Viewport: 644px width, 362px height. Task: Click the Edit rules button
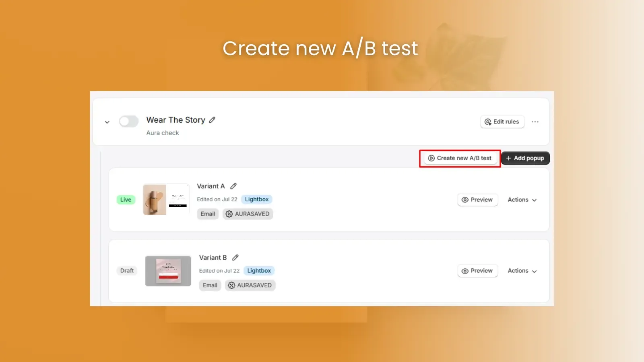point(502,121)
